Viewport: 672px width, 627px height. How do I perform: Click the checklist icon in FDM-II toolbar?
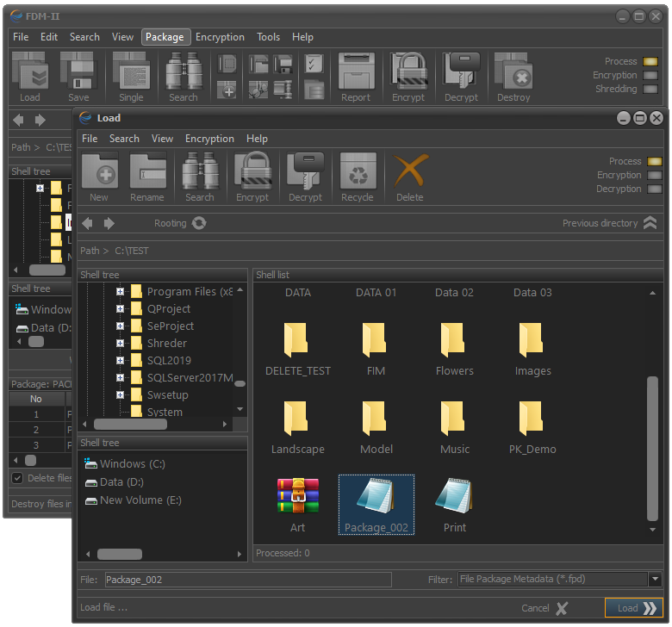coord(314,64)
